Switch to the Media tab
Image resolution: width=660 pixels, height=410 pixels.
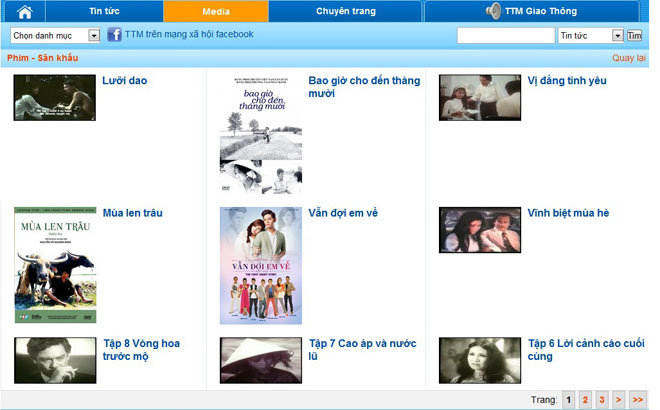click(216, 11)
